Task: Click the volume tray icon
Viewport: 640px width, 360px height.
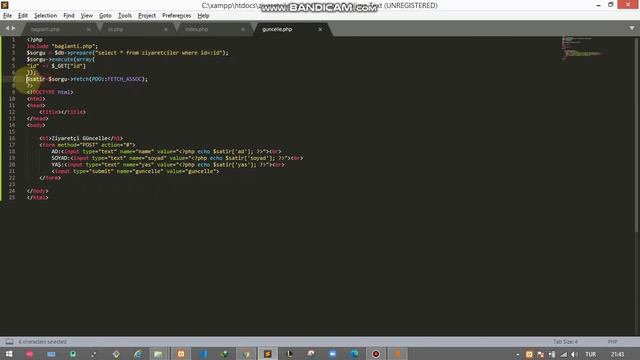Action: [574, 354]
